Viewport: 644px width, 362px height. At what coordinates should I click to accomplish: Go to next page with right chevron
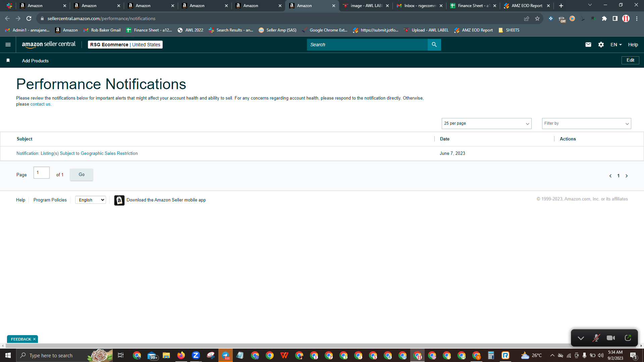click(627, 176)
